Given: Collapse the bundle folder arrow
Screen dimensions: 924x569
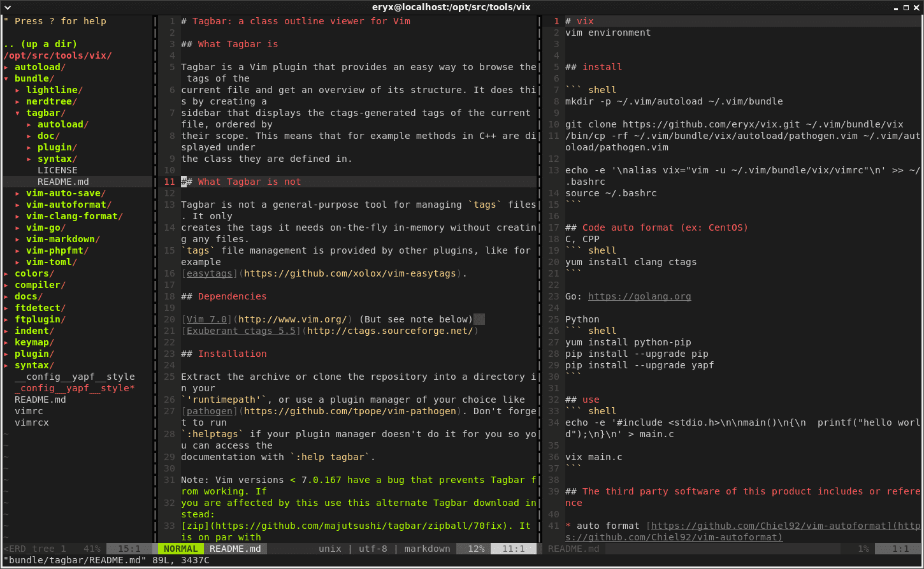Looking at the screenshot, I should coord(6,78).
